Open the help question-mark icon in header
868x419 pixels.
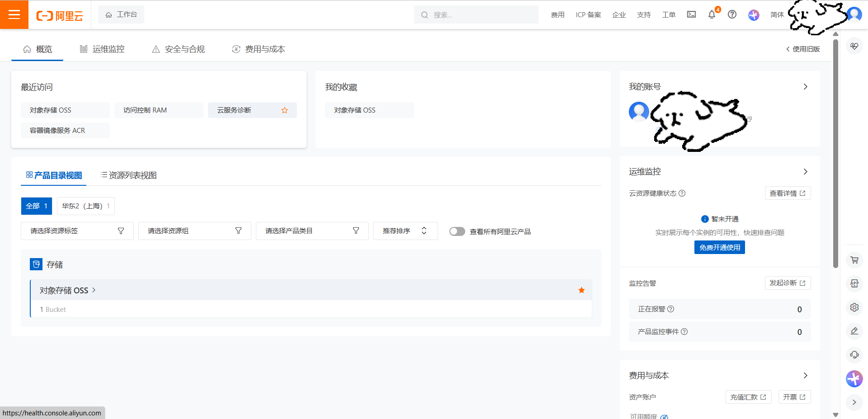[732, 14]
